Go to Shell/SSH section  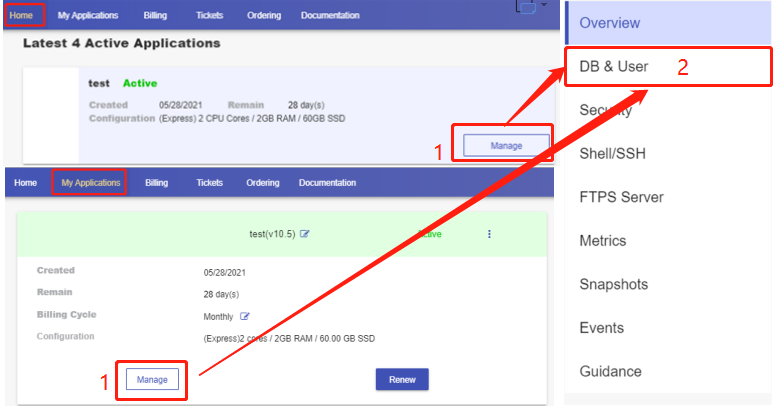coord(613,153)
